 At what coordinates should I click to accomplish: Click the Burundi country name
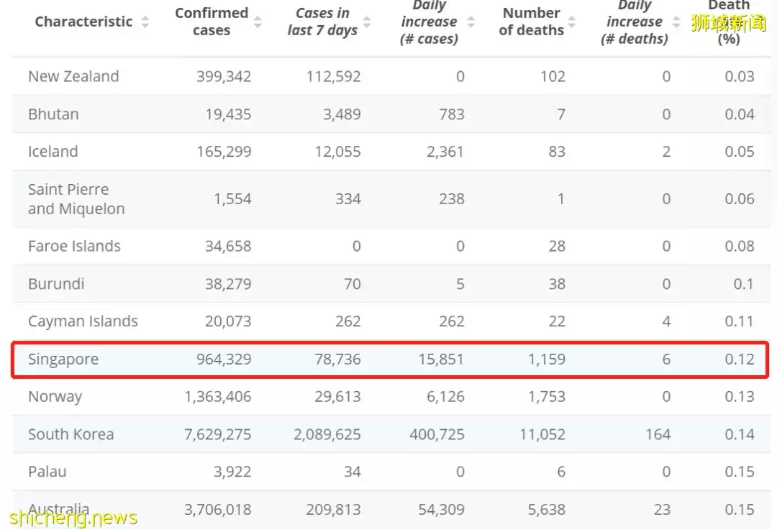pyautogui.click(x=56, y=284)
